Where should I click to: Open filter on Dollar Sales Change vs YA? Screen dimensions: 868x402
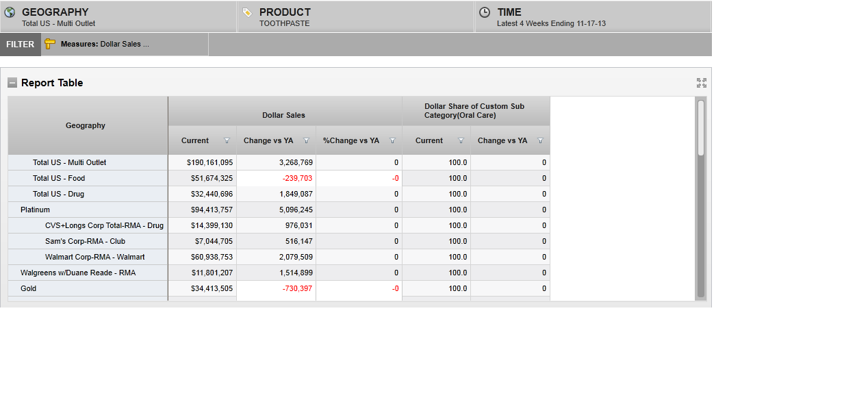pyautogui.click(x=306, y=141)
